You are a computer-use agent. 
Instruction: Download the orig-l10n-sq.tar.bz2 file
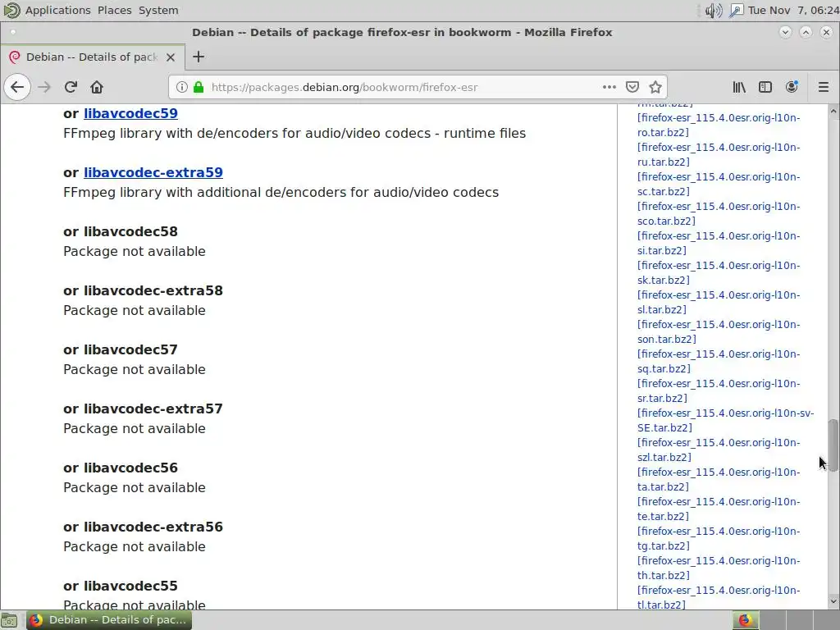point(719,361)
